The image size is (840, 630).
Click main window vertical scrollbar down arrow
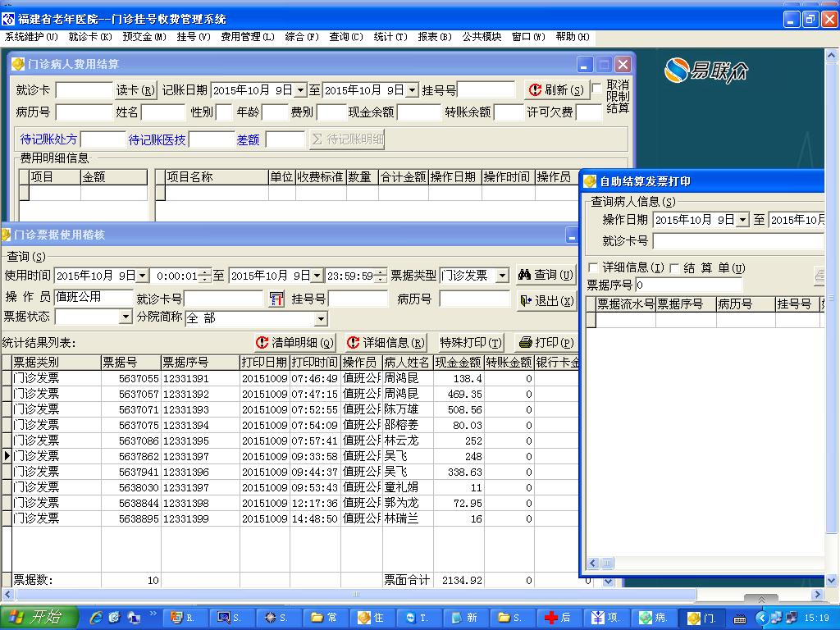(x=831, y=581)
